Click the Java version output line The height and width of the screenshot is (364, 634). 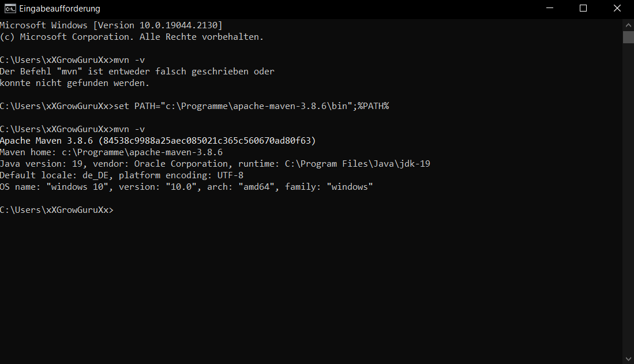(x=215, y=164)
